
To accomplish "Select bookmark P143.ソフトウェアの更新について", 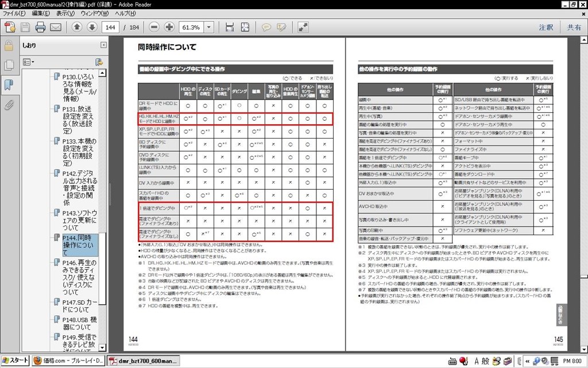I will coord(79,220).
